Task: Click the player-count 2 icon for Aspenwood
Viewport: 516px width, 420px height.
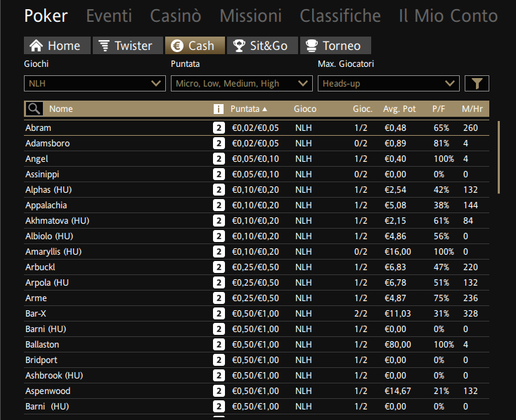Action: tap(219, 391)
